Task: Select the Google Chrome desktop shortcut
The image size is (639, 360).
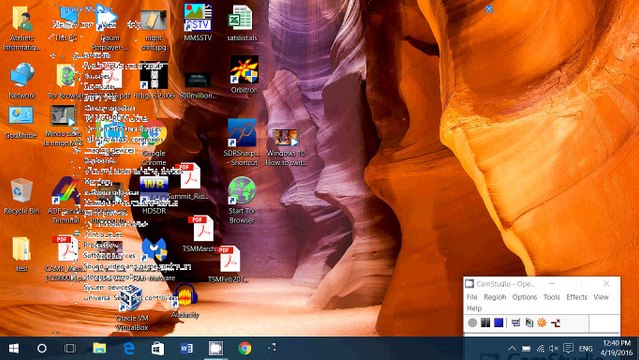Action: tap(154, 143)
